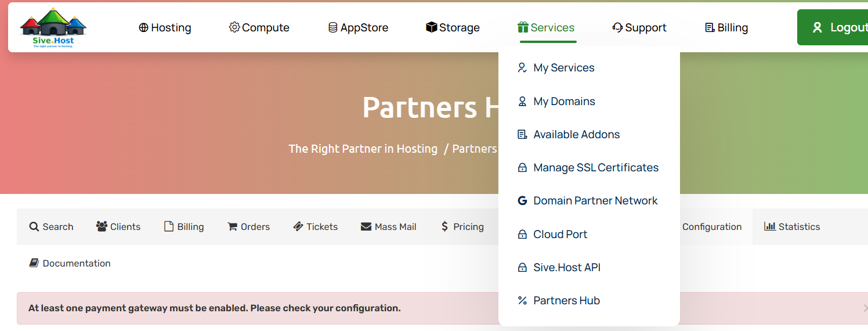
Task: Click the Sive.Host logo
Action: (x=53, y=27)
